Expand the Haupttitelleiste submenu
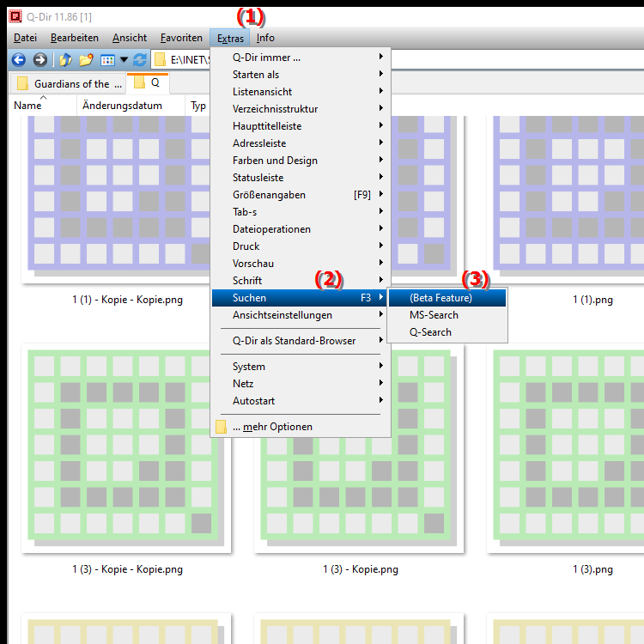Screen dimensions: 644x644 pyautogui.click(x=301, y=126)
